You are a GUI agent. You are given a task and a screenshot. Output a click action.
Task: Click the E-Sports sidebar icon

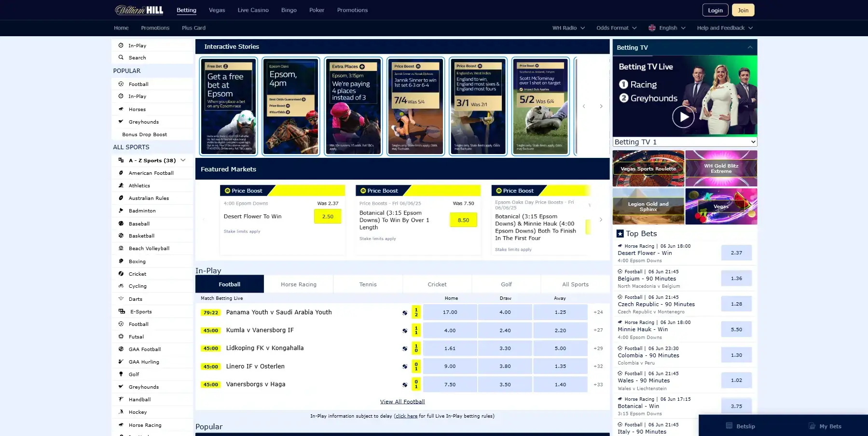click(121, 311)
